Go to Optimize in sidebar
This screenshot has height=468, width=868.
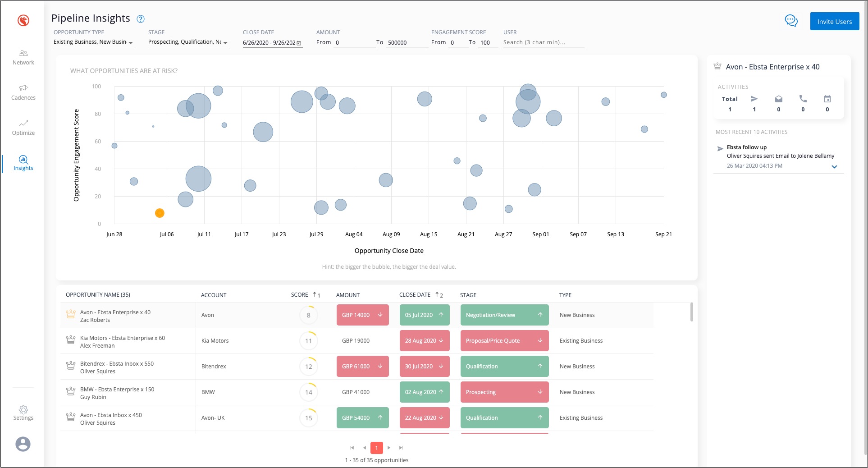coord(23,128)
